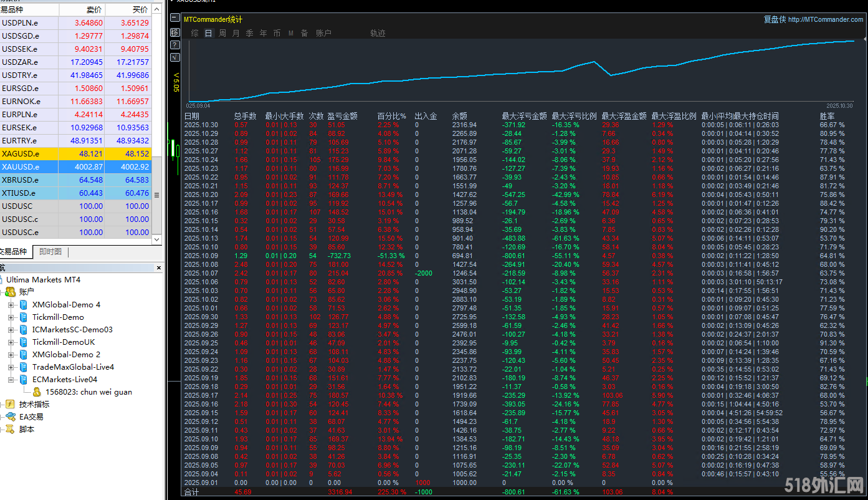868x500 pixels.
Task: Select the account 1568023 user icon
Action: click(37, 392)
